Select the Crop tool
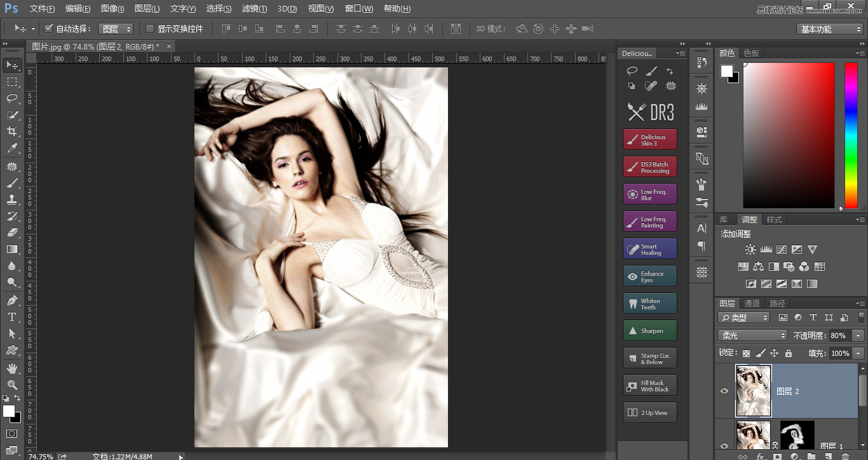868x460 pixels. pos(12,132)
